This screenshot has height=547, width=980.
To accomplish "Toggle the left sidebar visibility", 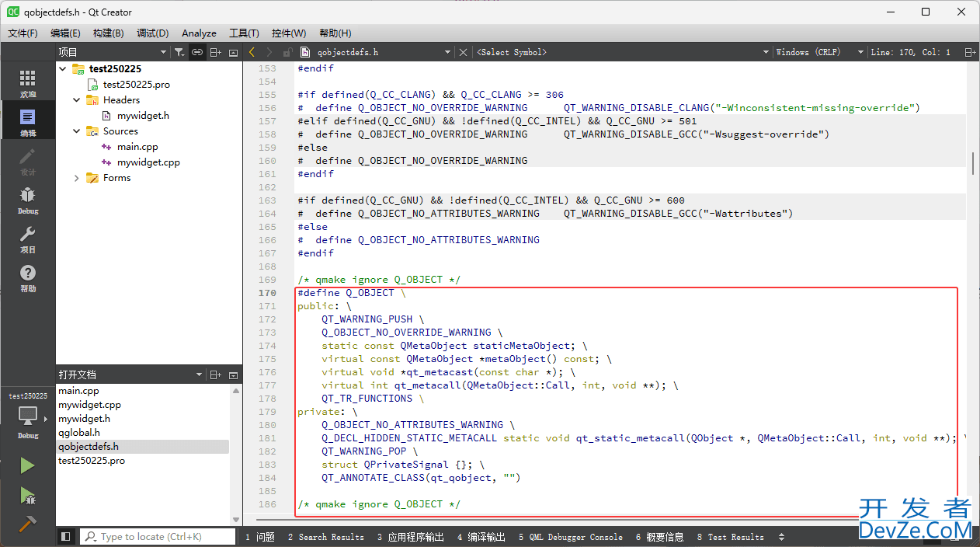I will pyautogui.click(x=66, y=536).
